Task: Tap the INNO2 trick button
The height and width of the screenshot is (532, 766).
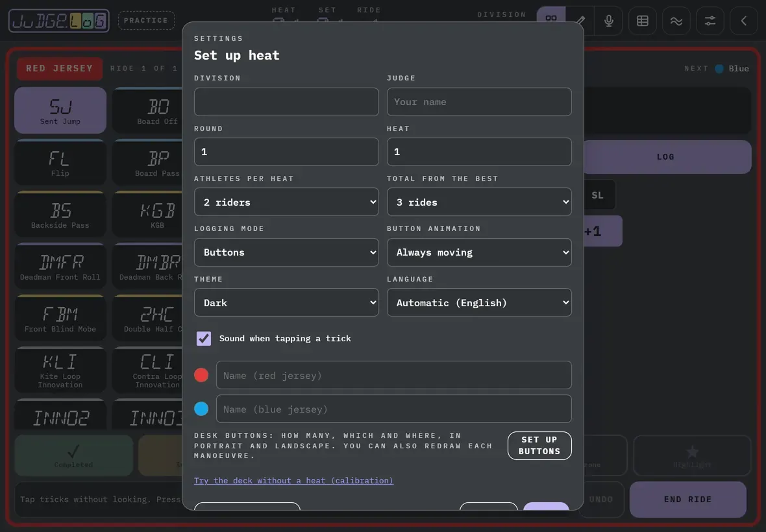Action: click(x=60, y=415)
